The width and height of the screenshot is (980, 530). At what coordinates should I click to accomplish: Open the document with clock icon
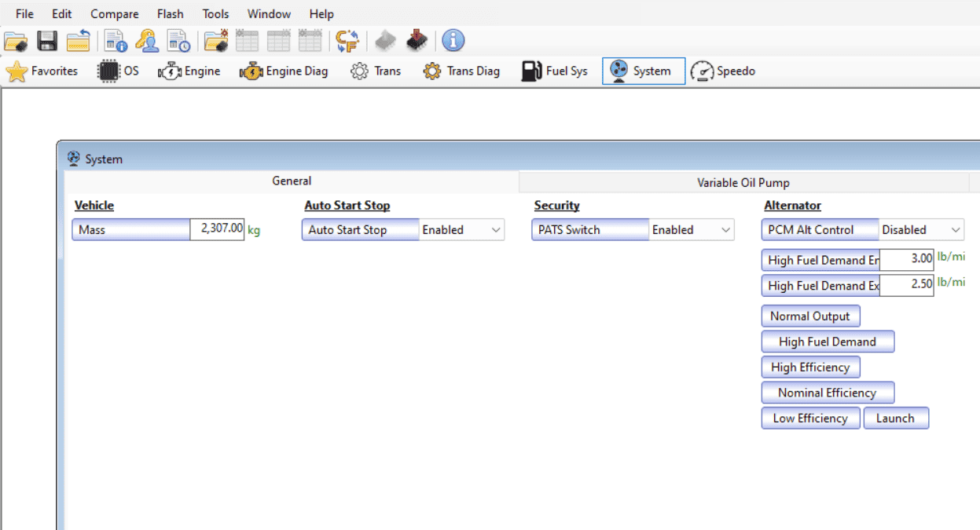pos(178,41)
